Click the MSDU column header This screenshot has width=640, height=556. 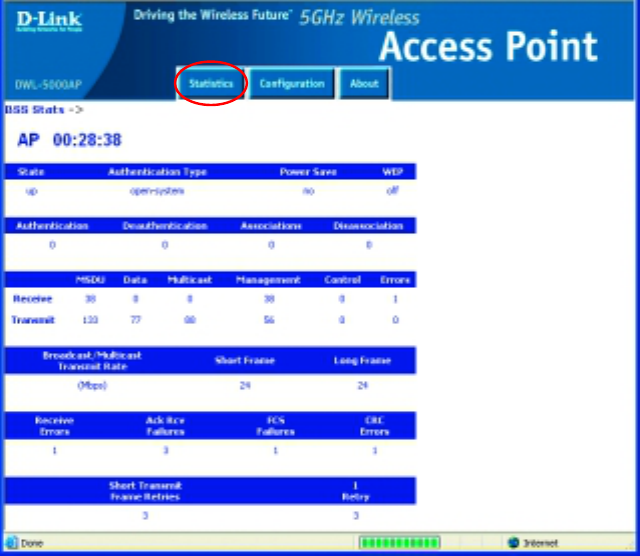coord(91,280)
